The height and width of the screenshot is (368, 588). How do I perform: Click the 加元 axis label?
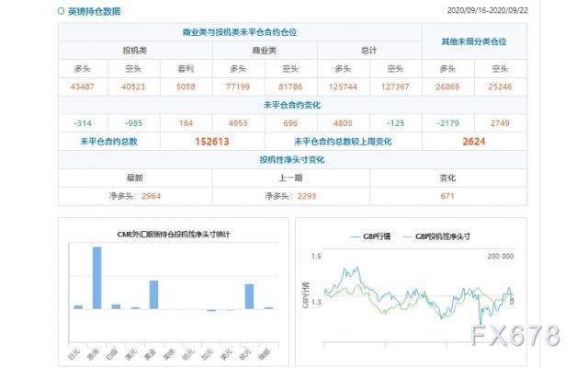[x=208, y=354]
